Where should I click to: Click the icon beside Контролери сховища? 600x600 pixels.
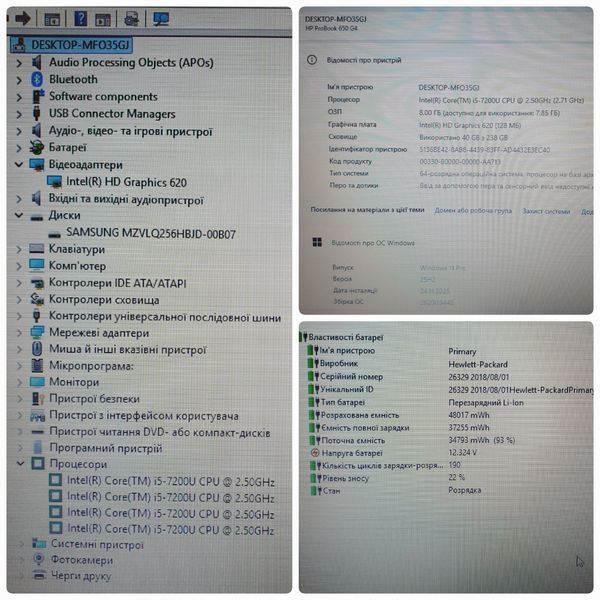[37, 299]
